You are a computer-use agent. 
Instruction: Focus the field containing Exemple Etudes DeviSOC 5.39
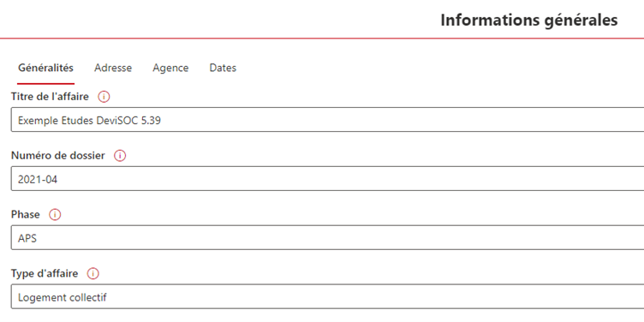[x=327, y=120]
